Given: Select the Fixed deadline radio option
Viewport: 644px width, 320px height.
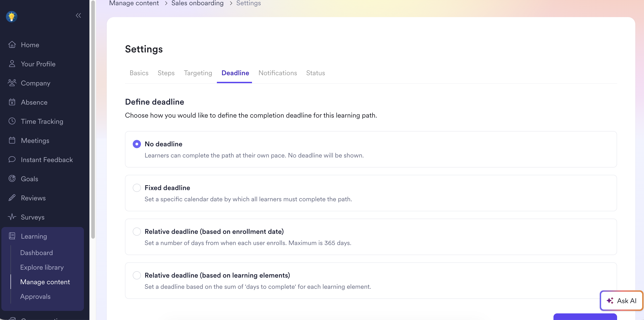Looking at the screenshot, I should click(137, 188).
